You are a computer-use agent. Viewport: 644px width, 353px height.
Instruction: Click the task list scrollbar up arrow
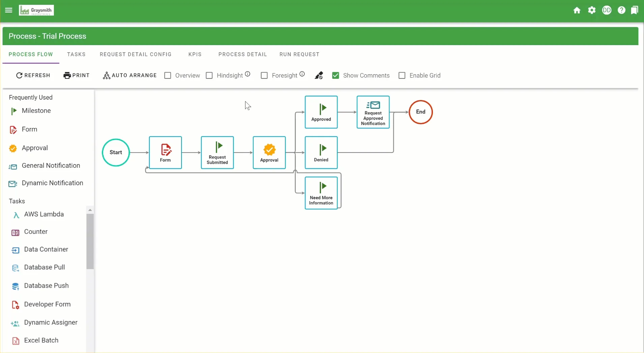(x=90, y=210)
